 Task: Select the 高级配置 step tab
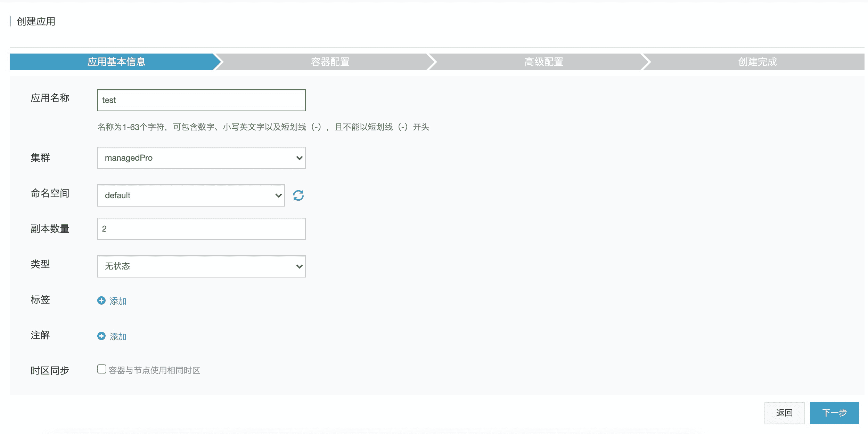point(543,62)
